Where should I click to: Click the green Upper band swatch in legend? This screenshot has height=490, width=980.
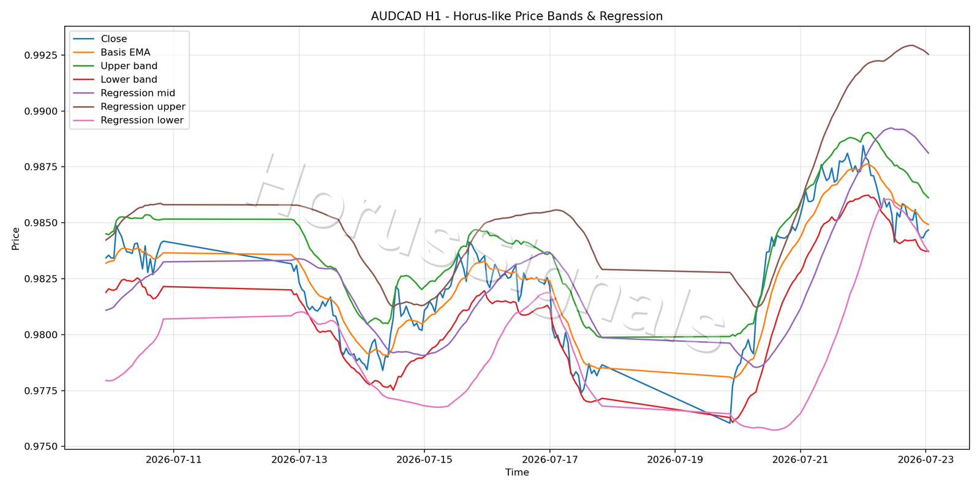pyautogui.click(x=83, y=66)
